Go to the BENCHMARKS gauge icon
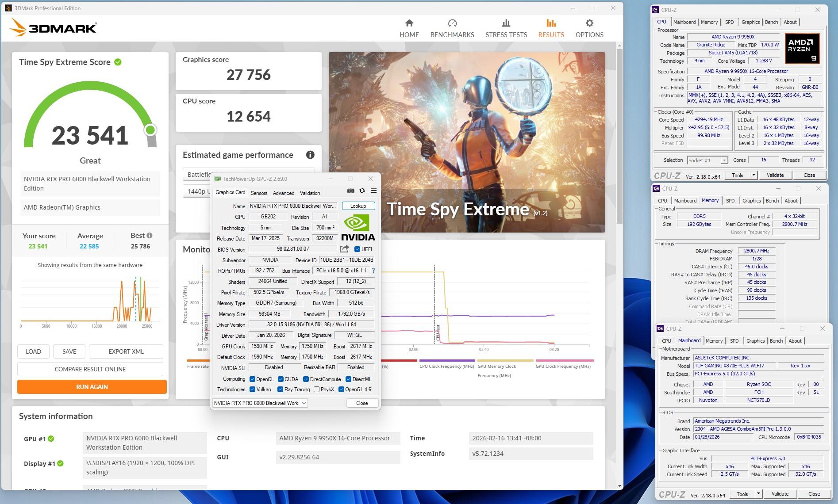This screenshot has width=838, height=504. 452,23
